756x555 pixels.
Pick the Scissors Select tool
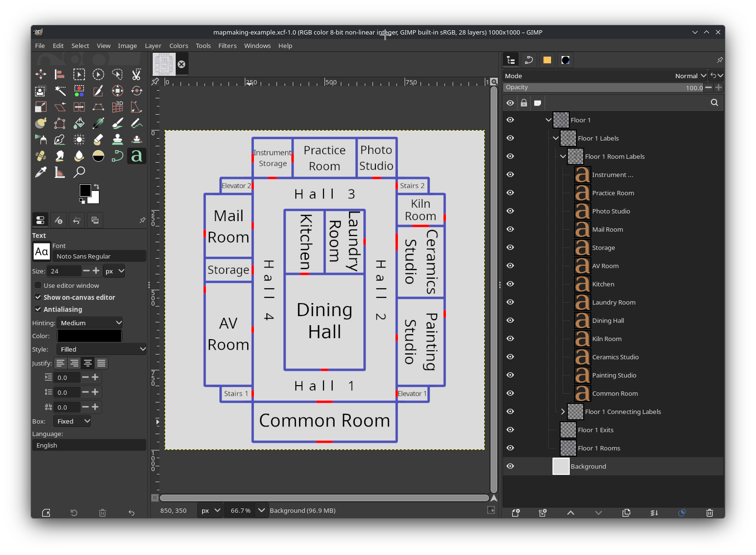tap(137, 74)
